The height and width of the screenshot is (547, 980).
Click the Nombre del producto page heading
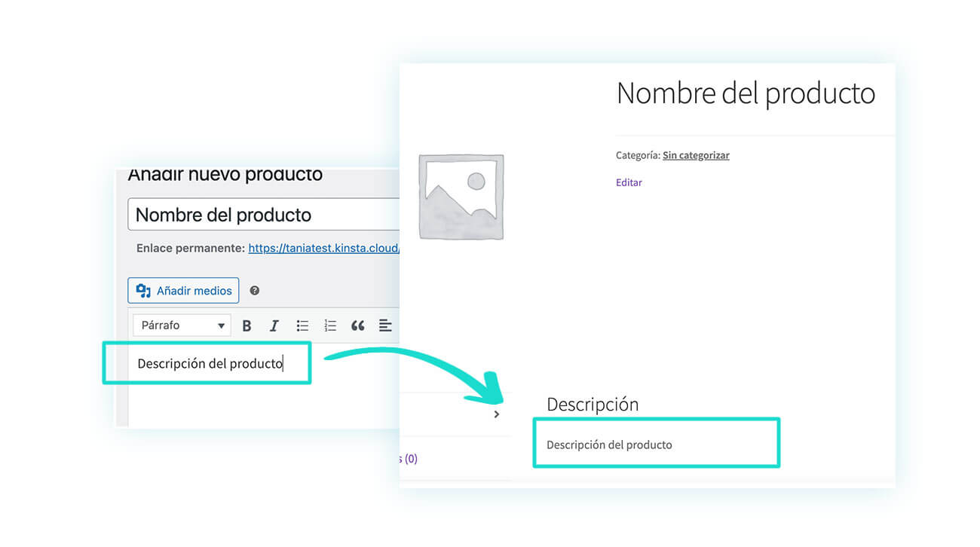746,93
